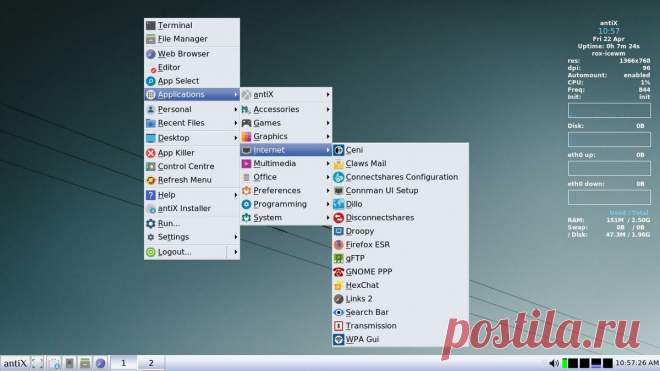Click the Control Centre icon
Screen dimensions: 660x371
(x=151, y=166)
